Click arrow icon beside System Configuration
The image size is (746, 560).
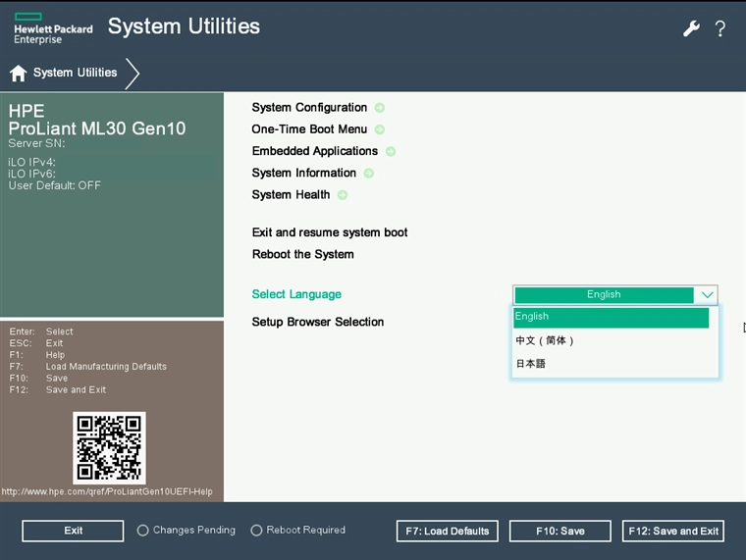[x=380, y=108]
